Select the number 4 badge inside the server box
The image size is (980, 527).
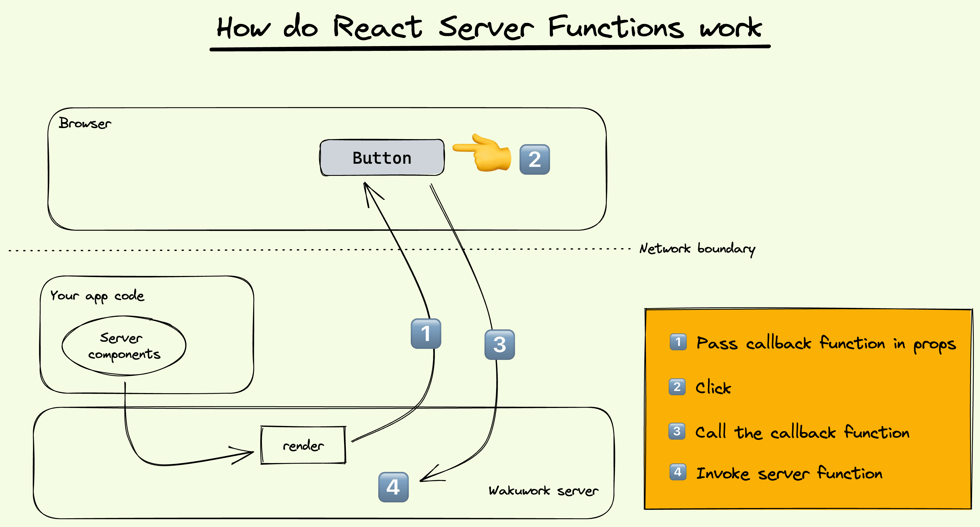click(393, 487)
